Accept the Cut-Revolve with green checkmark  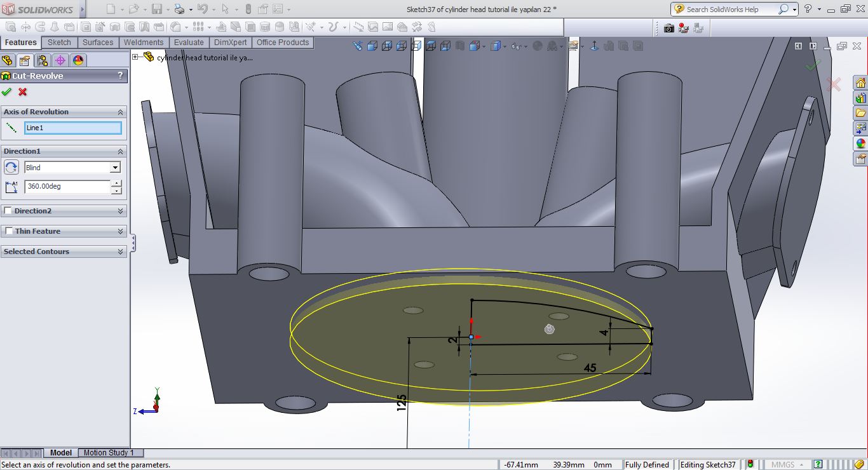[7, 92]
